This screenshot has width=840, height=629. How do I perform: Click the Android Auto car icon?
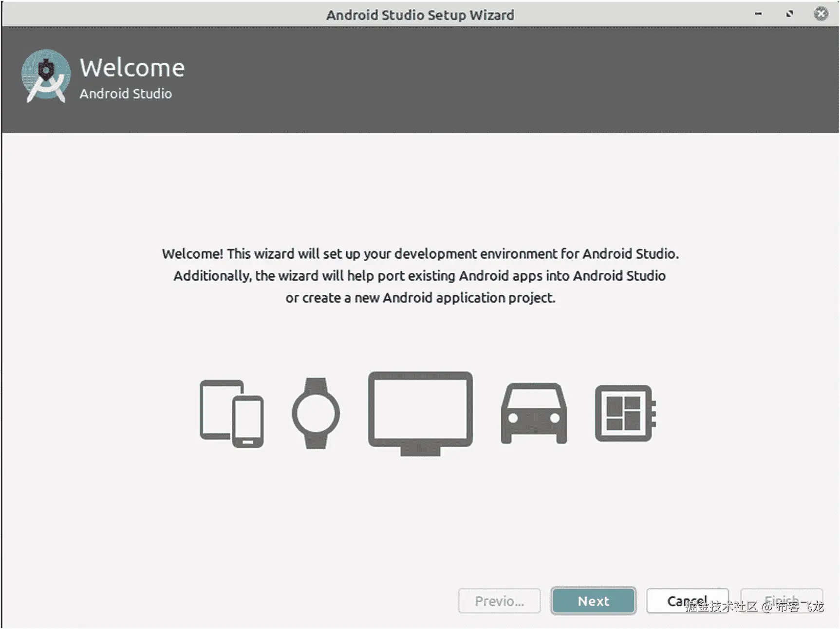click(x=534, y=414)
